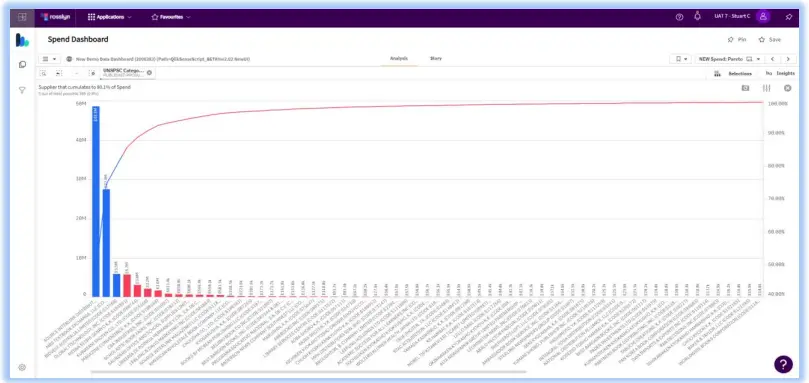
Task: Open the bookmarks dropdown
Action: click(681, 59)
